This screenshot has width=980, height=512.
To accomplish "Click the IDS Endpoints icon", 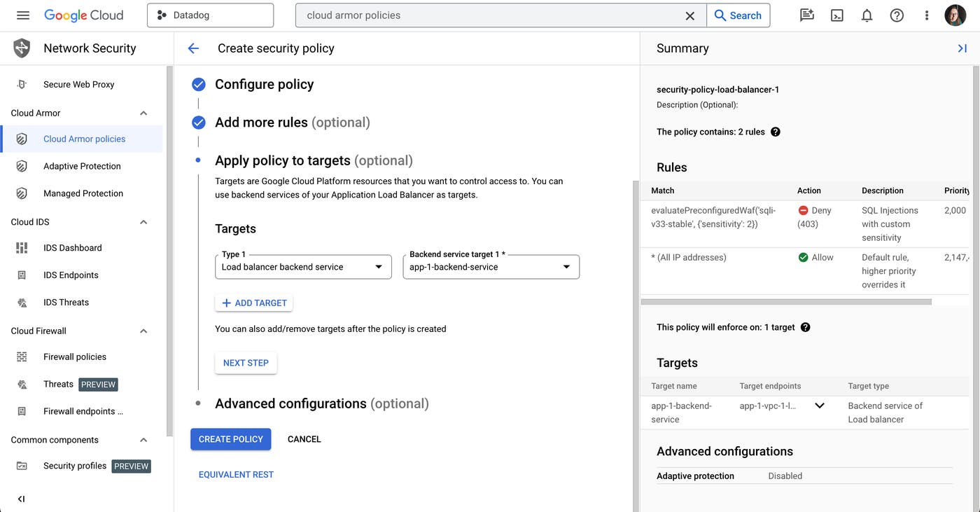I will tap(22, 275).
